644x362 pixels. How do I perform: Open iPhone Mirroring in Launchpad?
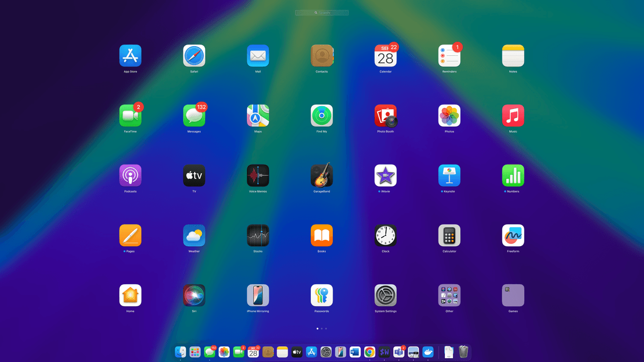point(258,295)
